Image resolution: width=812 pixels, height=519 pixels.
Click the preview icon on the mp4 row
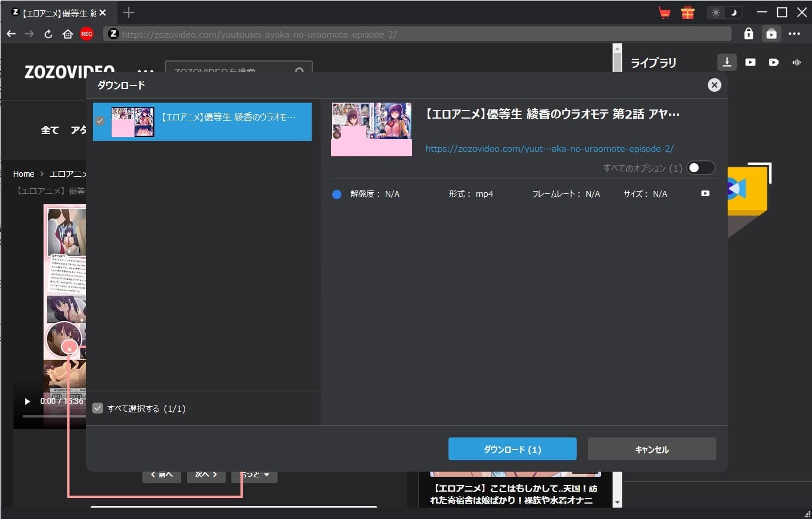click(x=705, y=193)
